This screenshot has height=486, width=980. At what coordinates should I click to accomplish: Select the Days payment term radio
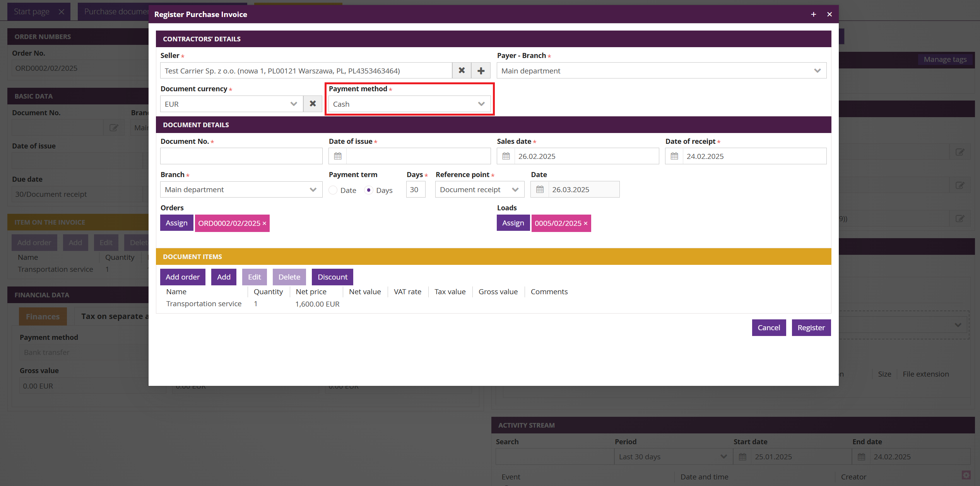(x=369, y=190)
